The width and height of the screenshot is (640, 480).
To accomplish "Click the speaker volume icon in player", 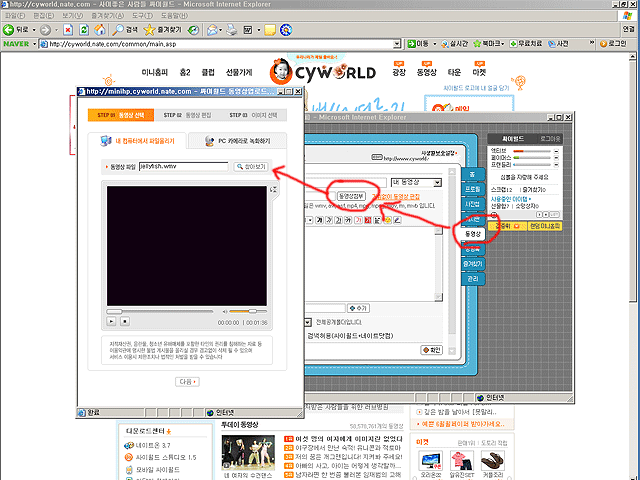I will coord(224,311).
